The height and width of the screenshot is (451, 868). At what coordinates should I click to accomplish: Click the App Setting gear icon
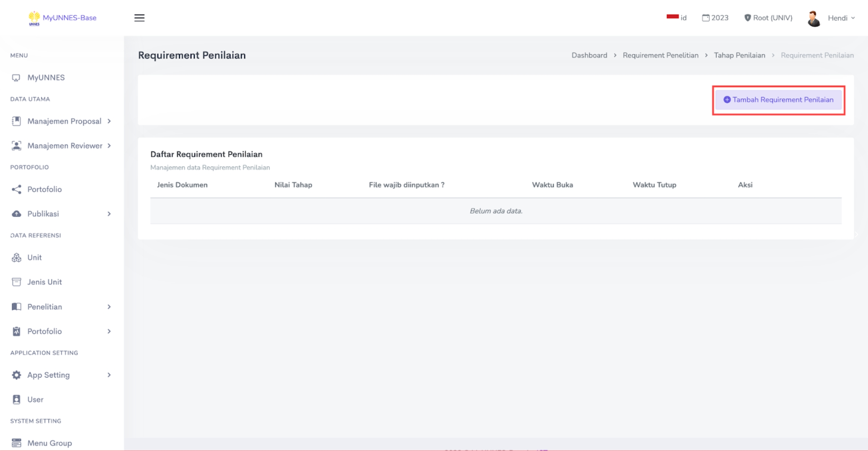[16, 375]
